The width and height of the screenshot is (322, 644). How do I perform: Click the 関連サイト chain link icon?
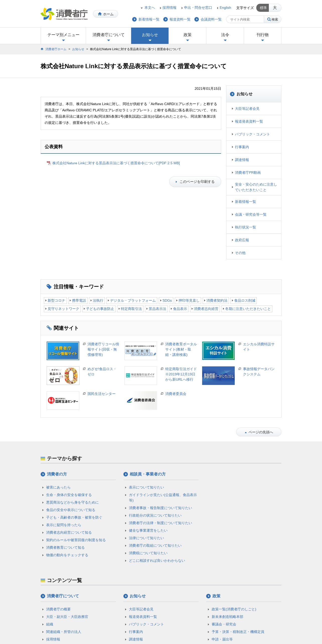pyautogui.click(x=49, y=328)
